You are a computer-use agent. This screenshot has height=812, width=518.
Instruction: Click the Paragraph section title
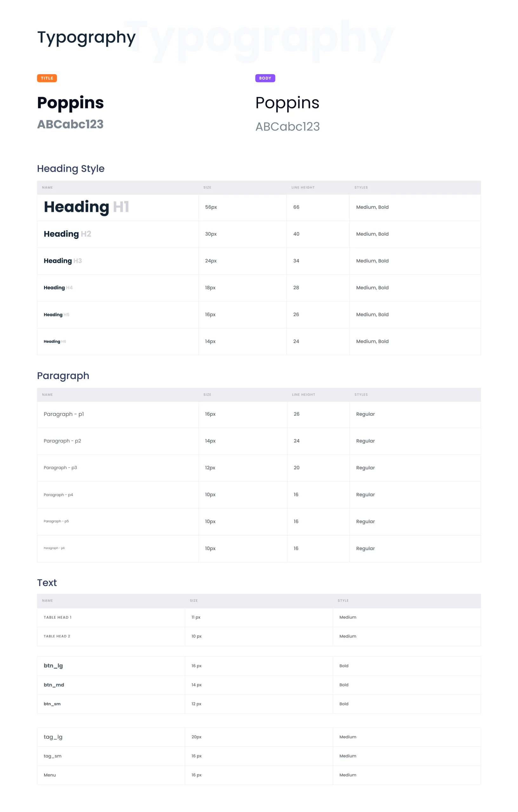tap(63, 375)
